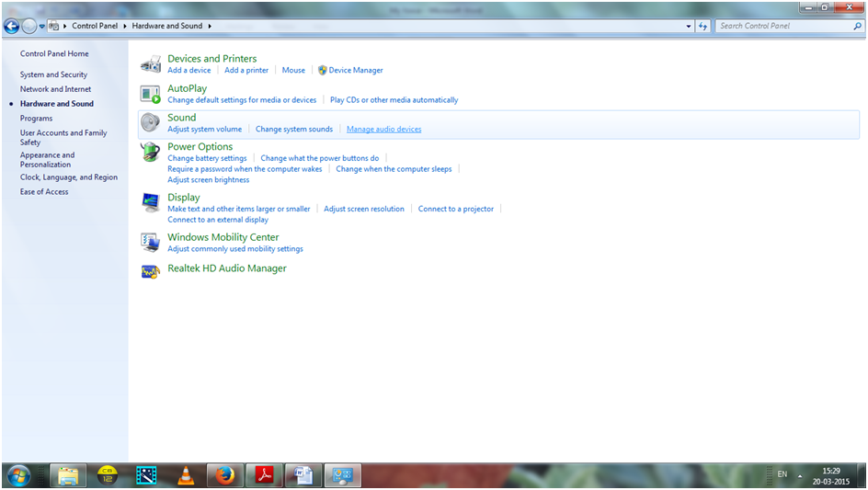Open Device Manager link
The width and height of the screenshot is (868, 490).
[356, 70]
